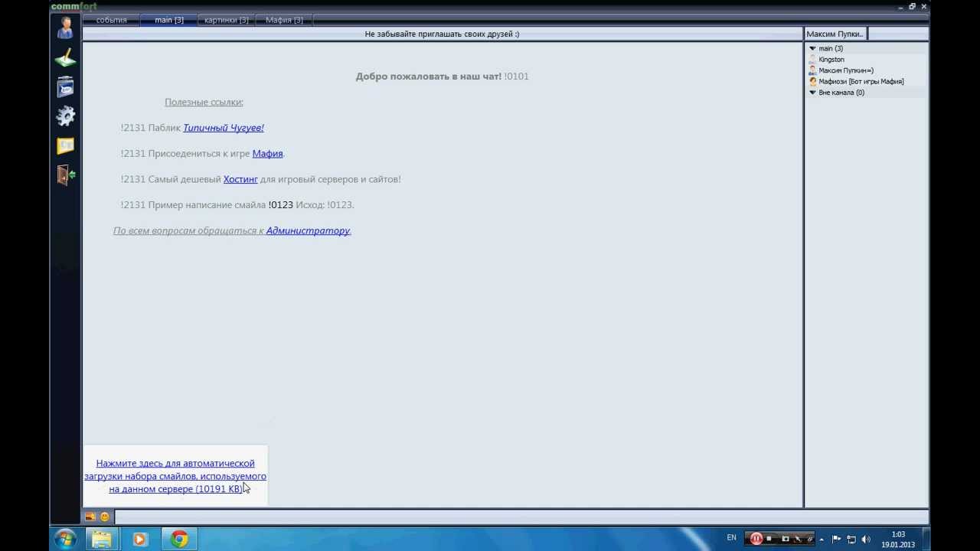Open the volume speaker tray icon
Viewport: 980px width, 551px height.
pyautogui.click(x=866, y=539)
